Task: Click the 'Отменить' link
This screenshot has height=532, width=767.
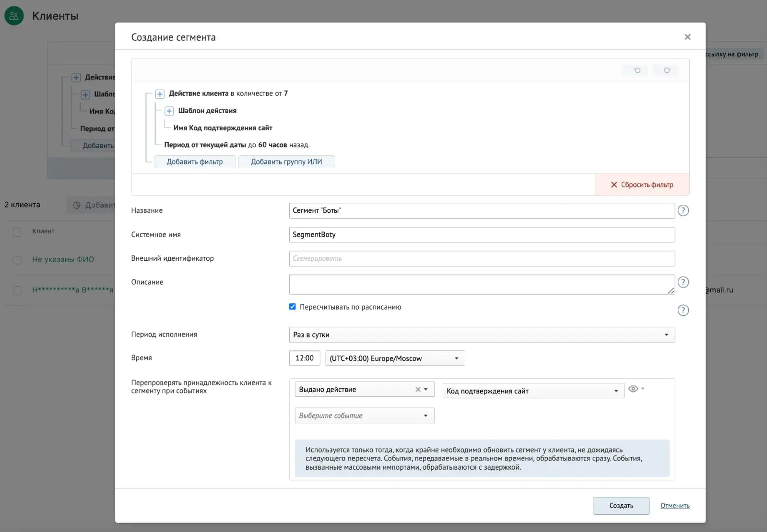Action: coord(675,506)
